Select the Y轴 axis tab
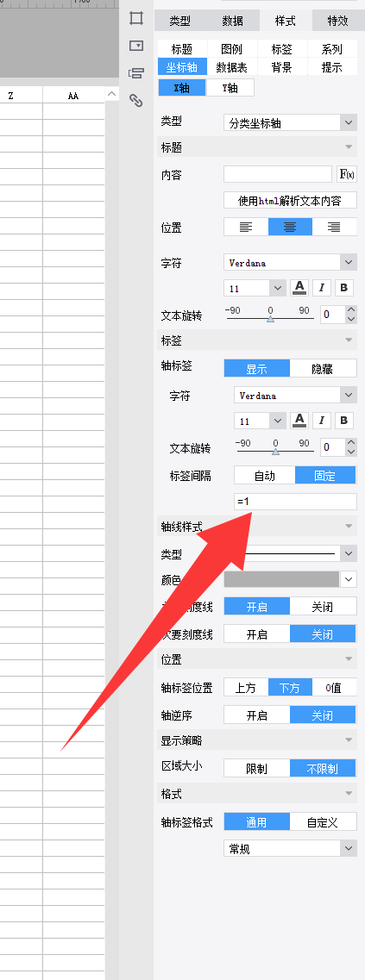The width and height of the screenshot is (365, 980). pos(230,88)
